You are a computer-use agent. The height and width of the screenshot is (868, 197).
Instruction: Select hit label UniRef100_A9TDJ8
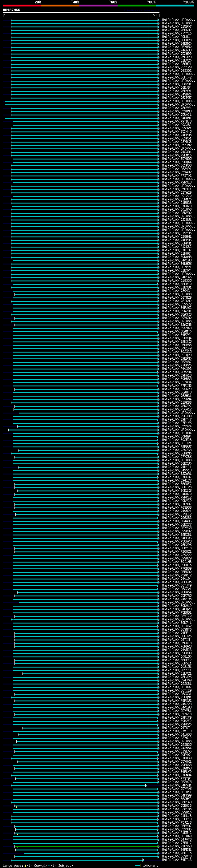click(x=176, y=121)
